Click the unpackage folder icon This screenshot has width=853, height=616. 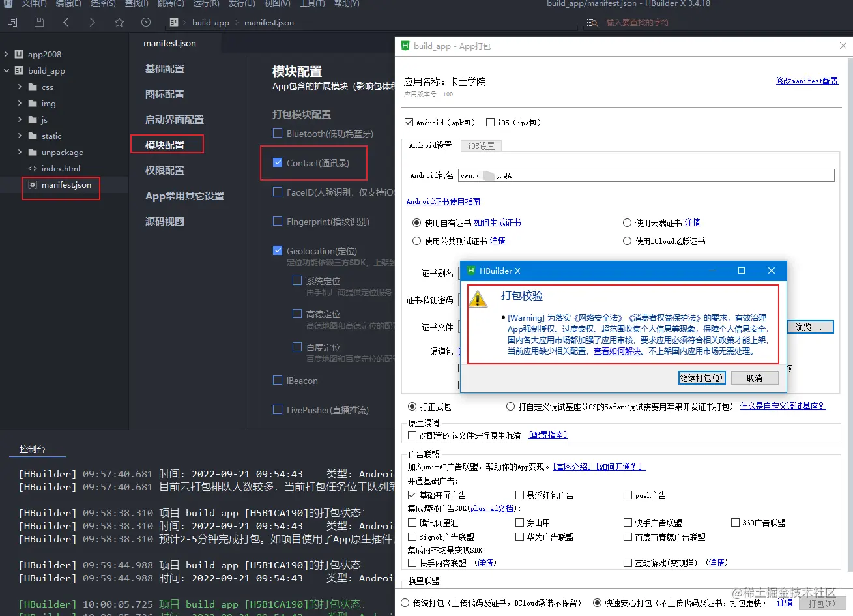click(x=33, y=152)
